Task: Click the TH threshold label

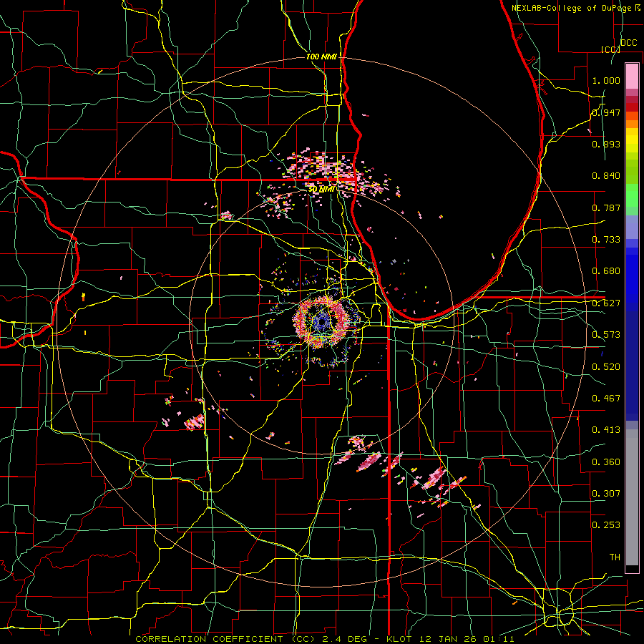Action: tap(615, 557)
